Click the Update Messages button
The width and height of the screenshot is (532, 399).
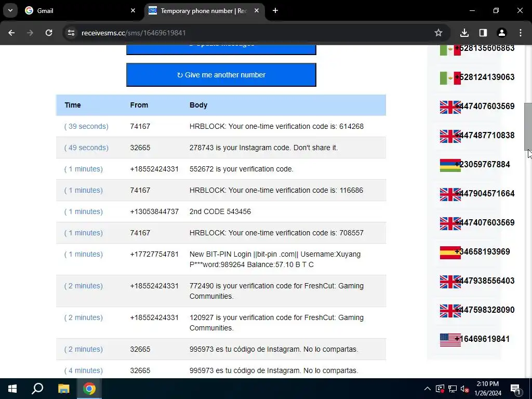[221, 49]
